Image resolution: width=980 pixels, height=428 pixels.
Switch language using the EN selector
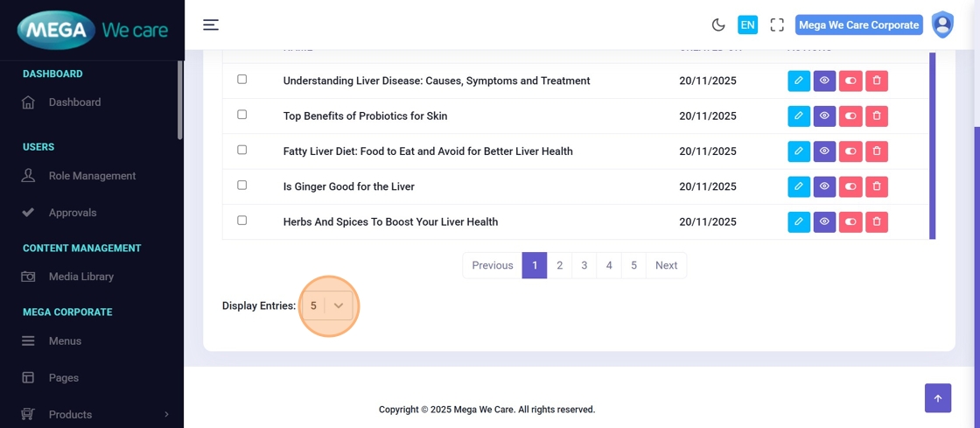(747, 25)
